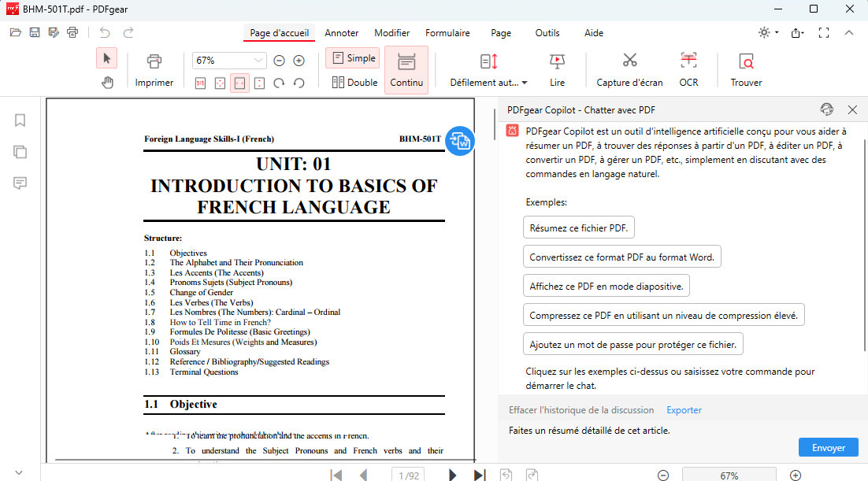Open the Imprimer print dialog
This screenshot has height=481, width=868.
[154, 68]
